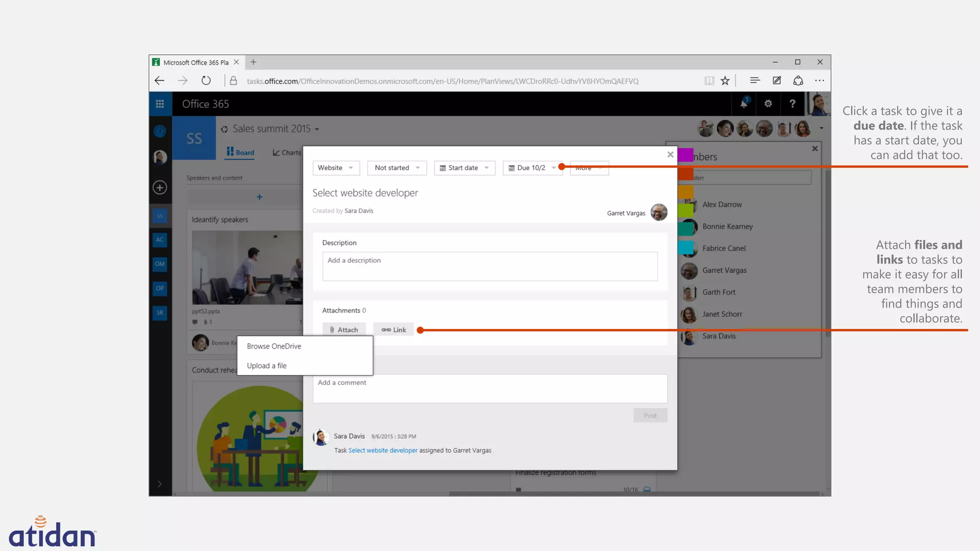980x551 pixels.
Task: Open the Not started progress dropdown
Action: 397,168
